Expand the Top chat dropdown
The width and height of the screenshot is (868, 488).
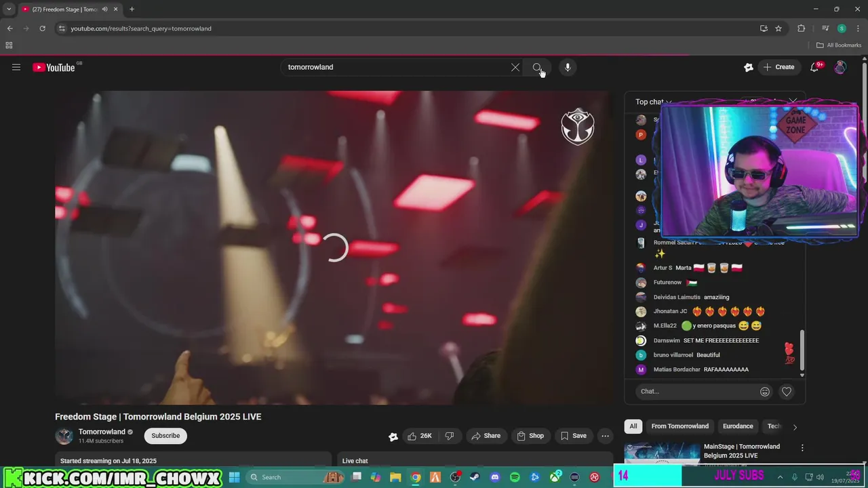coord(654,102)
